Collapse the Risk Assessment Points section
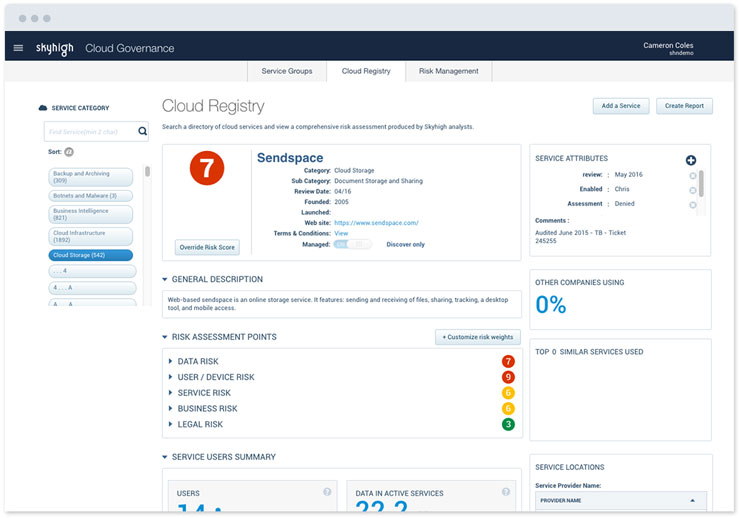This screenshot has height=518, width=740. (165, 337)
